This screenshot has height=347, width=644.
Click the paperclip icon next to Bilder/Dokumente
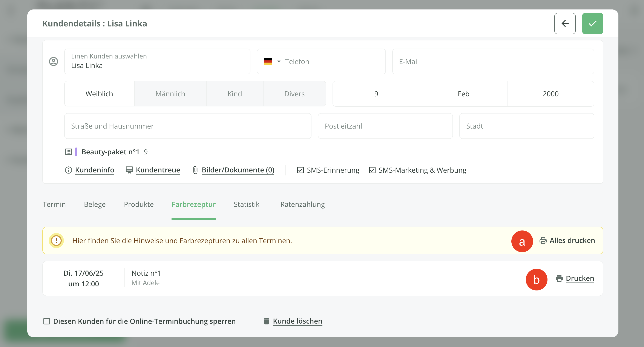[x=195, y=170]
